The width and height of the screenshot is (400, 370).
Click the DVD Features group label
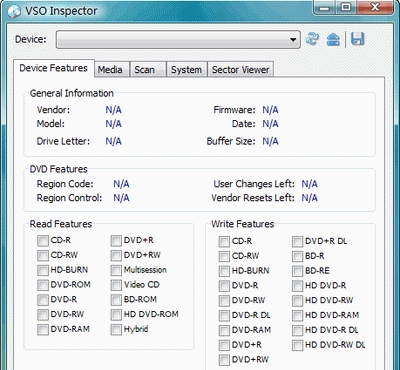(59, 169)
